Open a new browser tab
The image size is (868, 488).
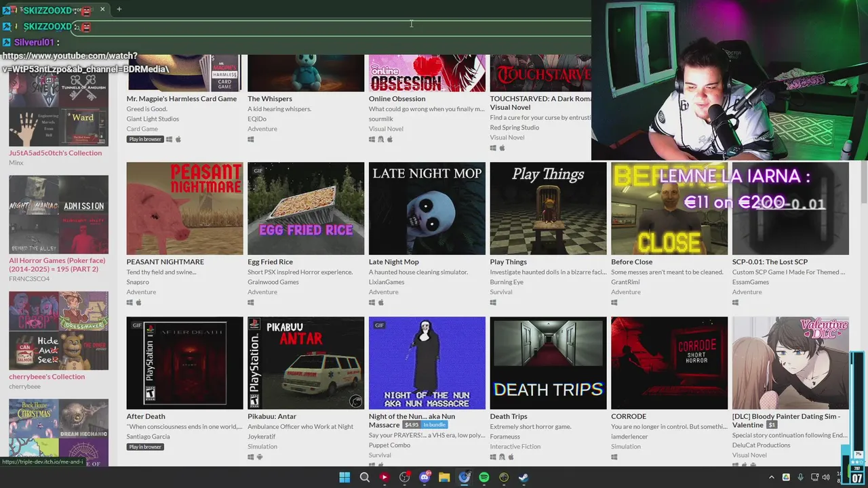pyautogui.click(x=119, y=9)
